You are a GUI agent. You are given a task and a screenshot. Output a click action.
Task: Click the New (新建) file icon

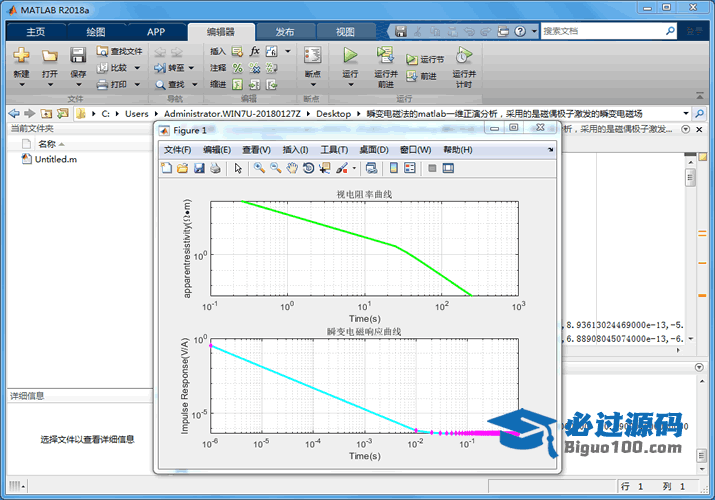tap(21, 56)
